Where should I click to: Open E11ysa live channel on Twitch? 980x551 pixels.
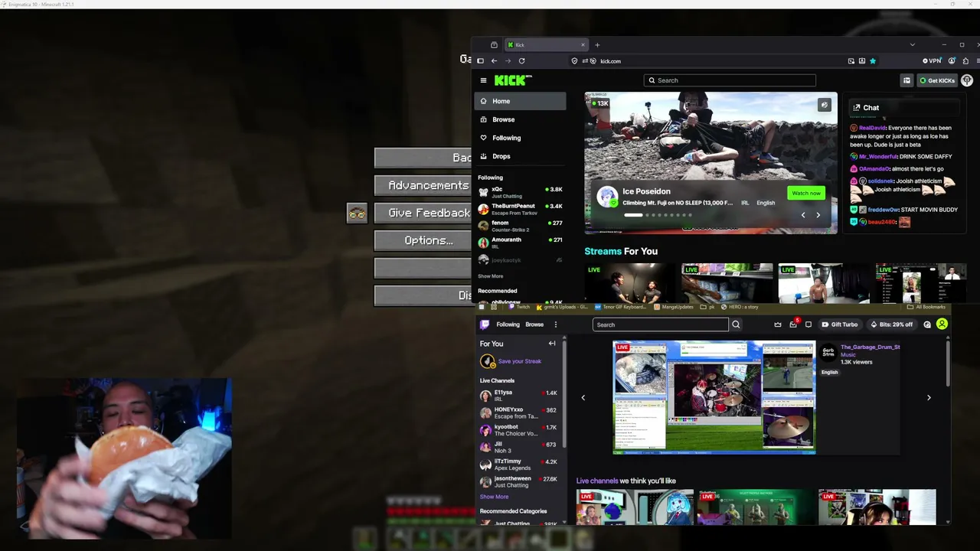tap(520, 396)
